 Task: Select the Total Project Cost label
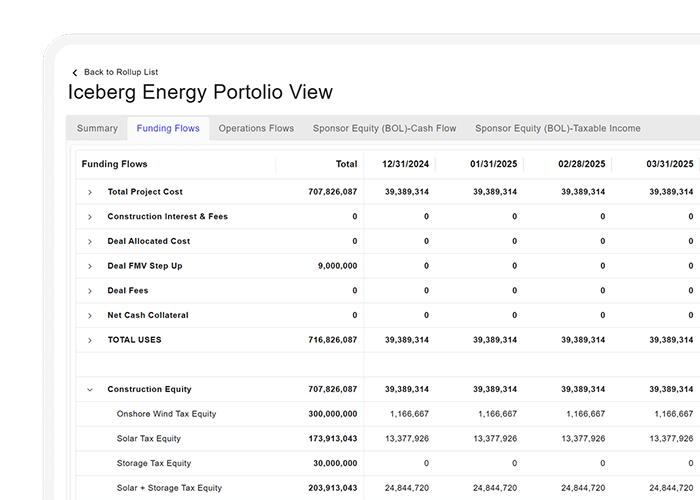145,192
